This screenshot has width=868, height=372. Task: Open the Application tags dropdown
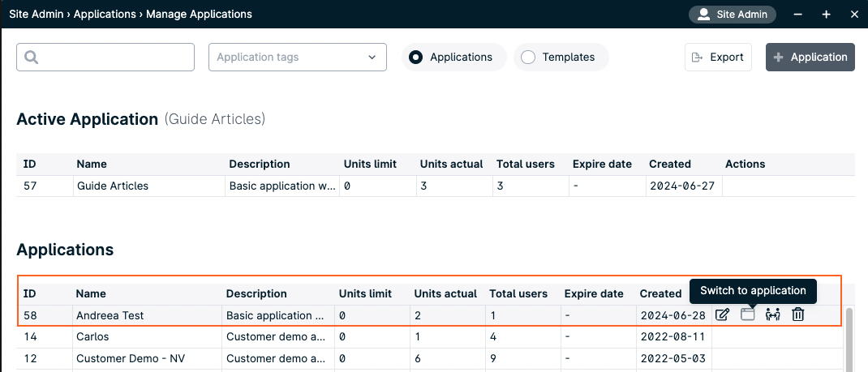point(297,57)
